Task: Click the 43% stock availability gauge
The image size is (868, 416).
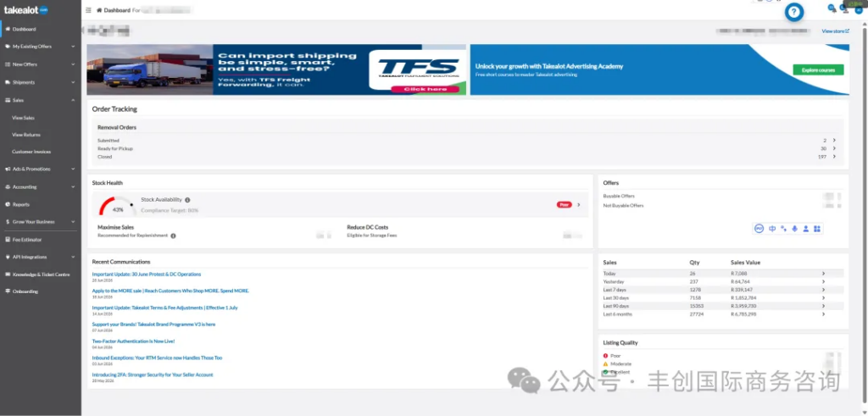Action: pos(117,207)
